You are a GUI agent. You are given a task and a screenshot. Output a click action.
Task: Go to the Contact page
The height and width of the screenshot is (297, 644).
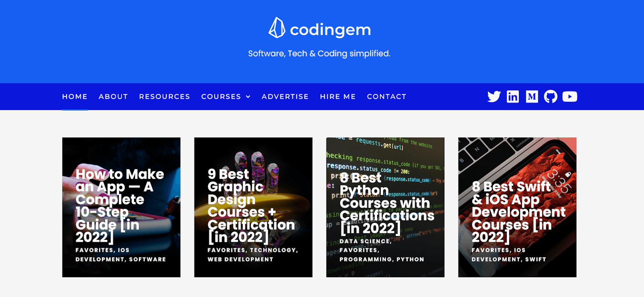(x=386, y=97)
